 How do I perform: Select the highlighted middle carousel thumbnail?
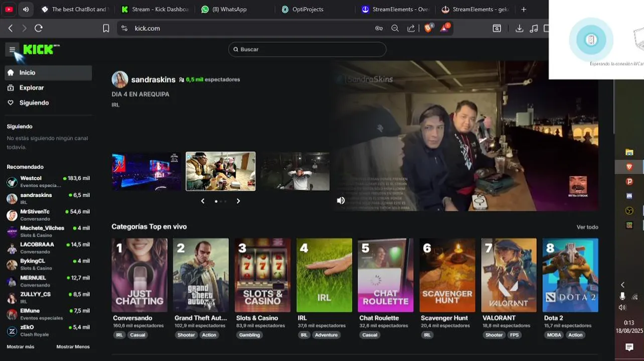point(221,171)
